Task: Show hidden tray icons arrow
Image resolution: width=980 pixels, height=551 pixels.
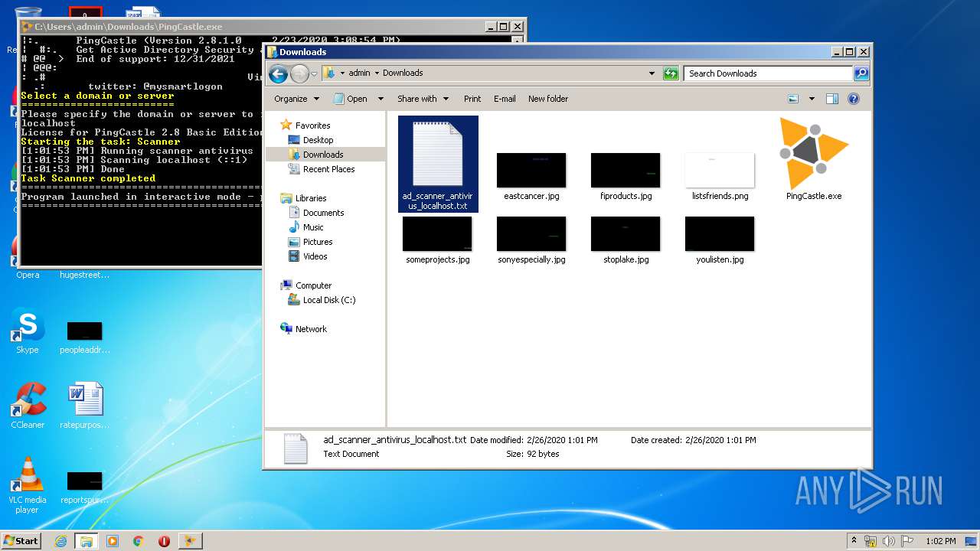Action: [854, 540]
